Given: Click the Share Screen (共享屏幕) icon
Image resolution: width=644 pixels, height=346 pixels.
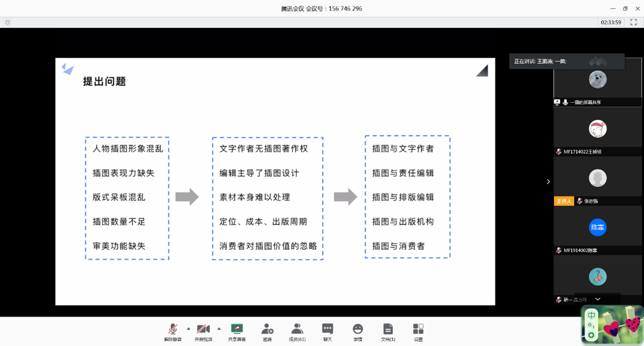Looking at the screenshot, I should pyautogui.click(x=237, y=330).
